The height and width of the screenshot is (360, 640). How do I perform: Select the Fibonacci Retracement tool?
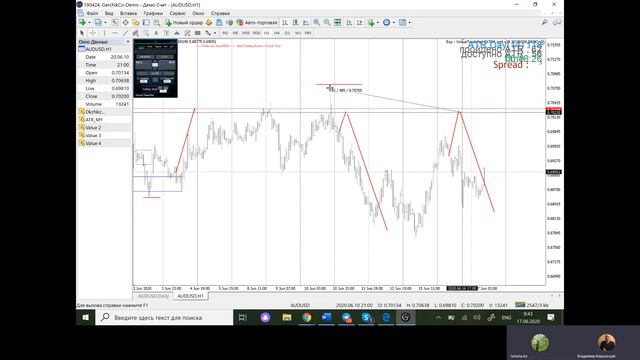[146, 33]
